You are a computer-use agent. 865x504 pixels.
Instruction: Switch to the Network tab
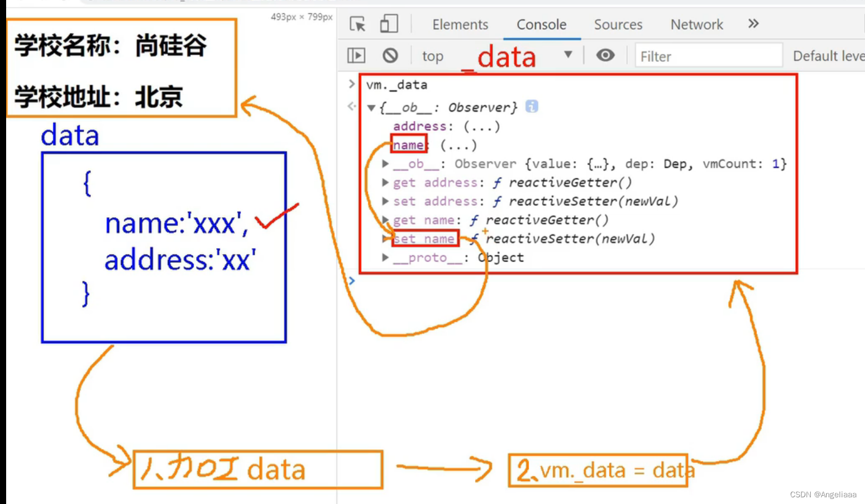click(696, 25)
